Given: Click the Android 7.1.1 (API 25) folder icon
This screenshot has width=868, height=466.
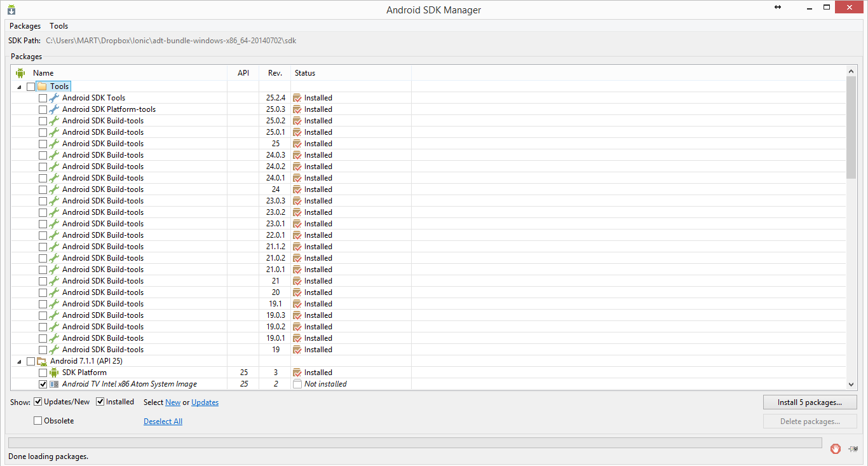Looking at the screenshot, I should (x=43, y=361).
